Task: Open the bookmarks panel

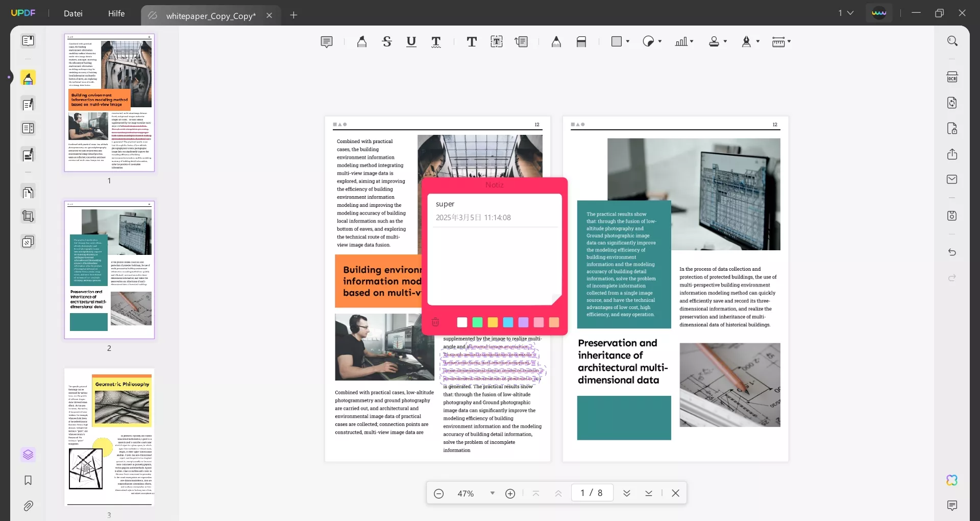Action: tap(28, 480)
